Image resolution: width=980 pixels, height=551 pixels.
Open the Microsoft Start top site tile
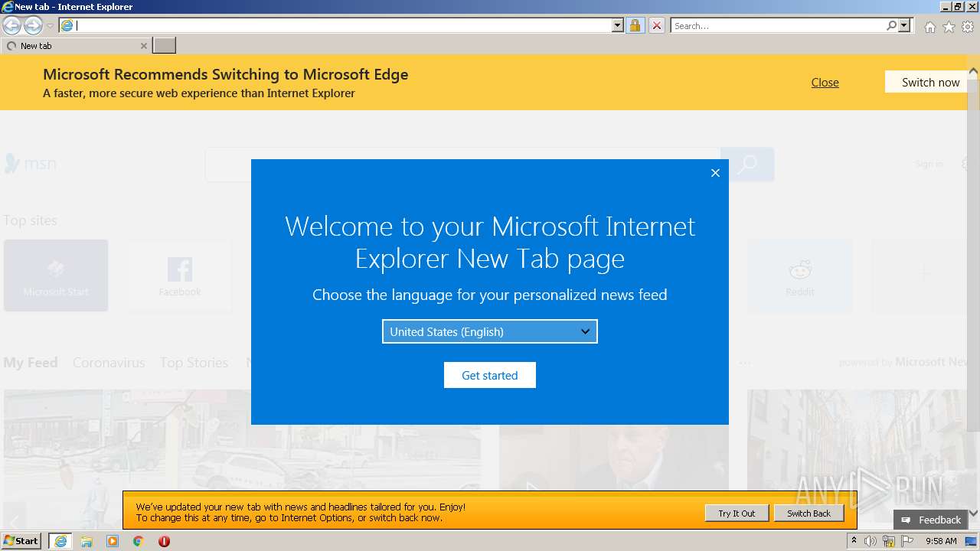point(56,275)
